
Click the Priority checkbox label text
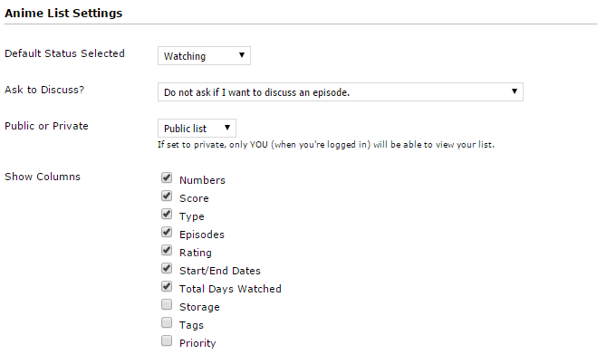point(197,343)
